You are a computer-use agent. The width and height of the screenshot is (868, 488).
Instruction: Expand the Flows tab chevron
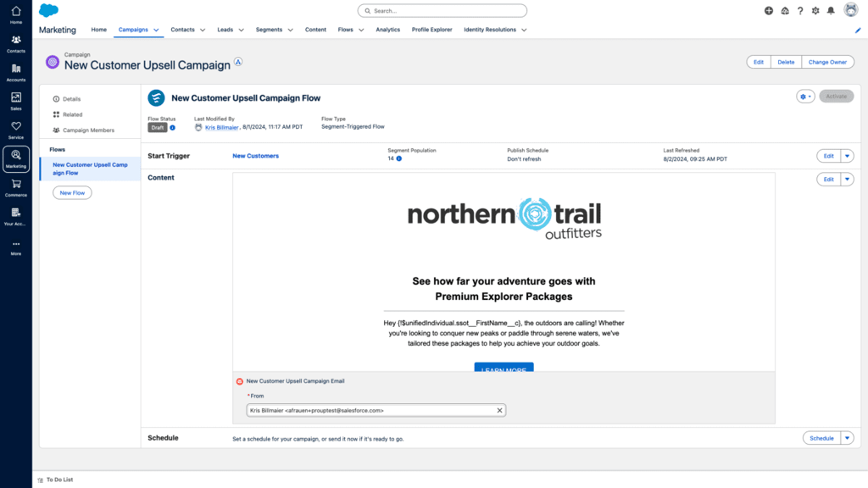coord(361,30)
